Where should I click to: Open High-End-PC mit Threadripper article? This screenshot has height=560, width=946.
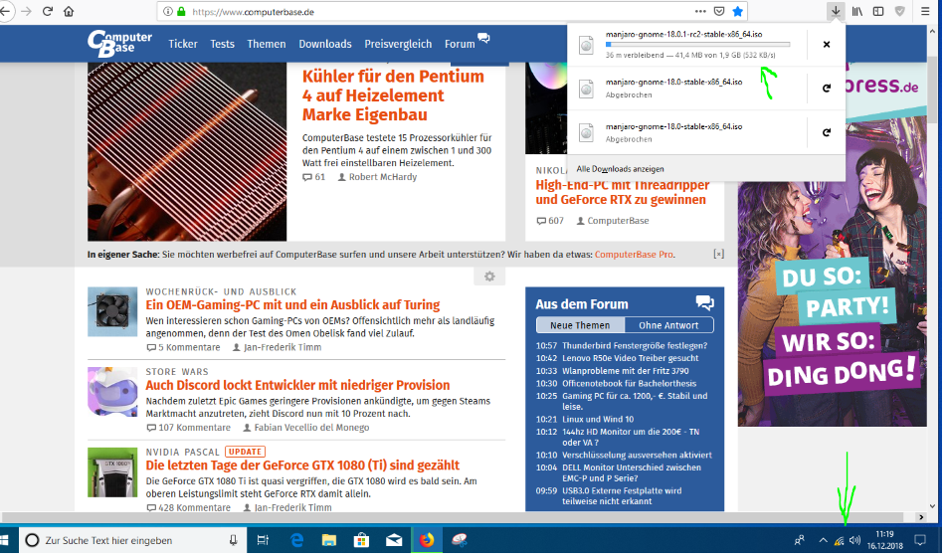click(x=623, y=193)
